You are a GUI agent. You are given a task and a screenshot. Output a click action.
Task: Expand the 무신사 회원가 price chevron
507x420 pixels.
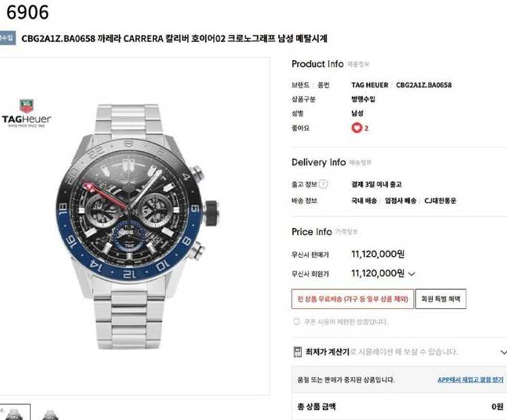412,274
